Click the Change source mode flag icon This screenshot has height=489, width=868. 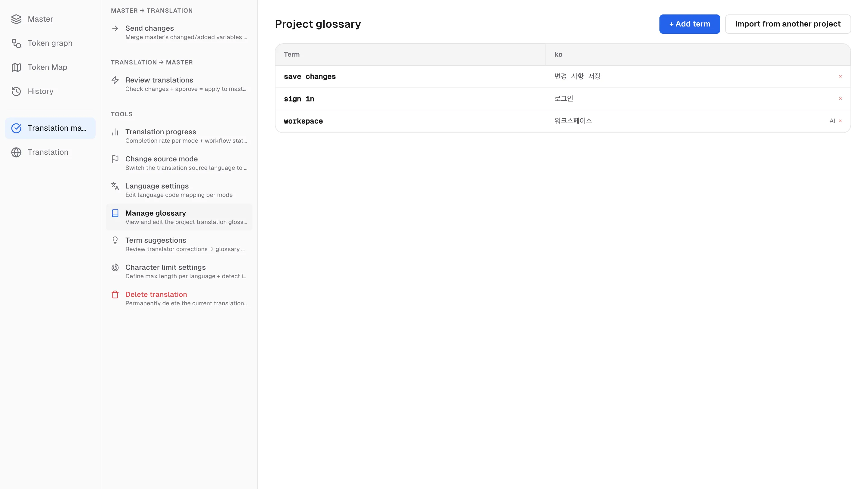coord(115,159)
